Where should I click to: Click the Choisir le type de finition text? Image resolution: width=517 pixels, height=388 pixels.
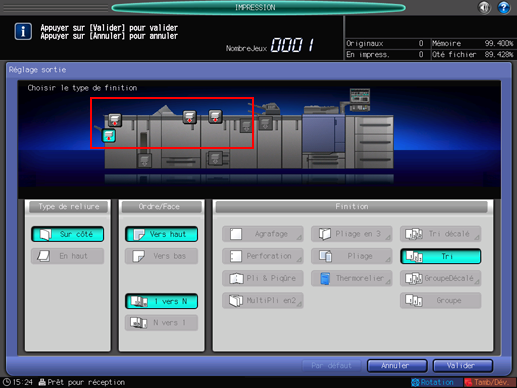coord(82,88)
